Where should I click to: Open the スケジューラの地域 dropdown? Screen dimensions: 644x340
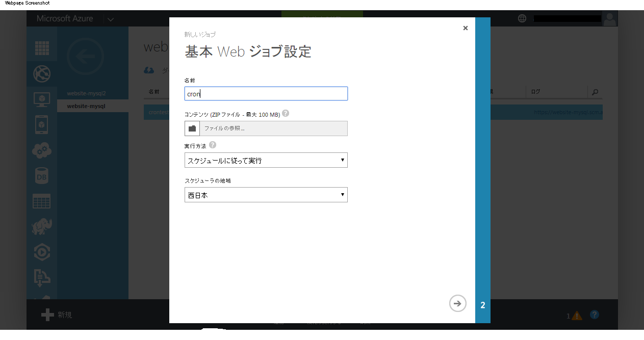coord(266,195)
